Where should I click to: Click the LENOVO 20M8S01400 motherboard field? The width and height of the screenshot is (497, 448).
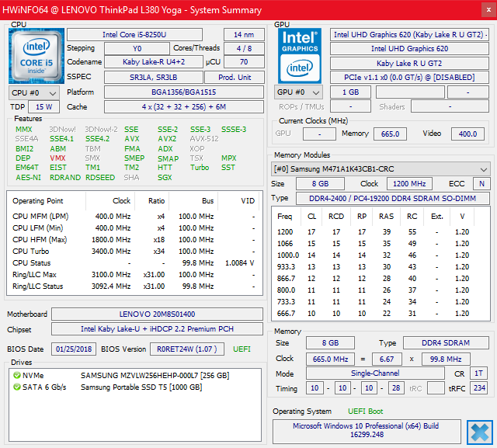click(x=158, y=314)
